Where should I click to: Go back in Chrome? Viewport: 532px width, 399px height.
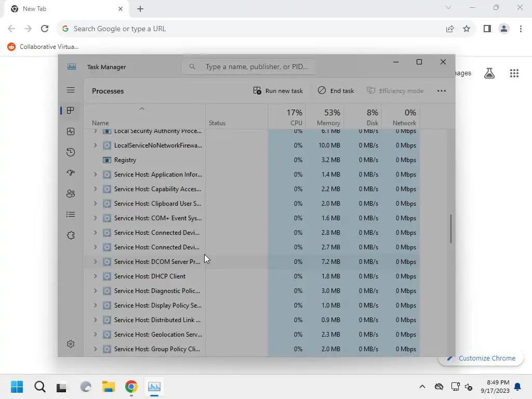[11, 29]
